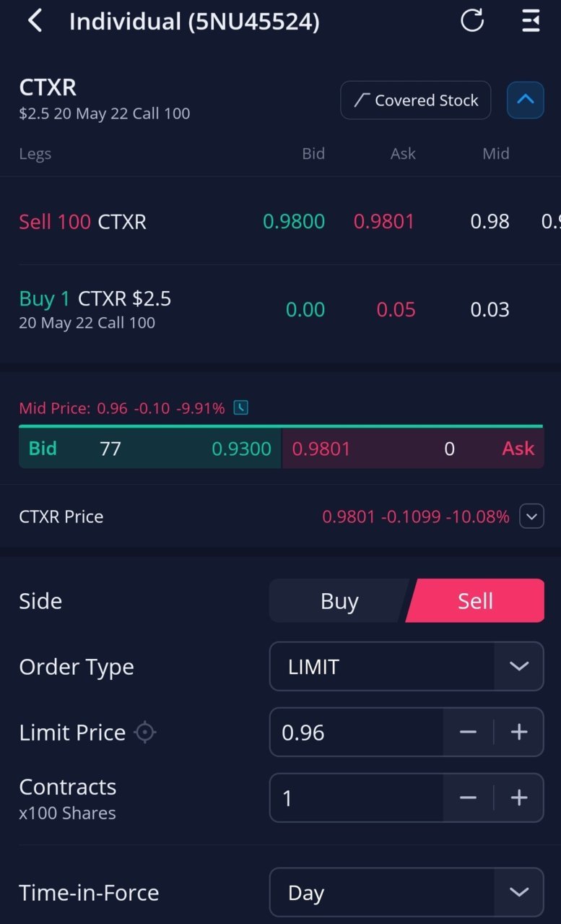Select the Sell side option
Image resolution: width=561 pixels, height=924 pixels.
click(475, 600)
